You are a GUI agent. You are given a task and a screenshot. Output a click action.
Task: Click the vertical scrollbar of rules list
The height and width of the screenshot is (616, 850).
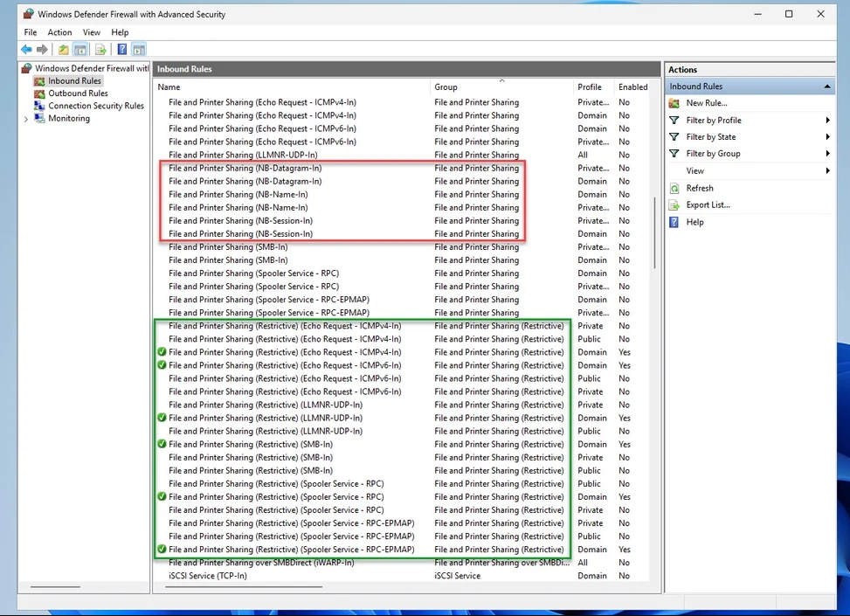click(x=655, y=232)
